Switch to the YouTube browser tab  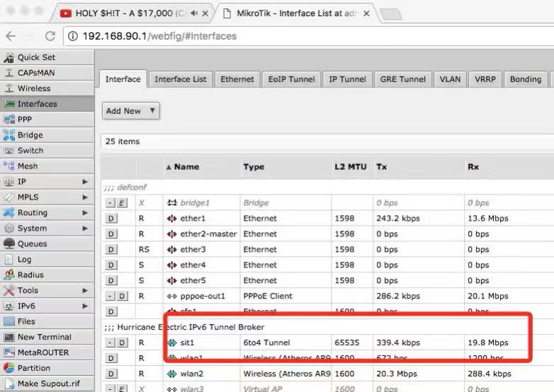click(x=131, y=13)
